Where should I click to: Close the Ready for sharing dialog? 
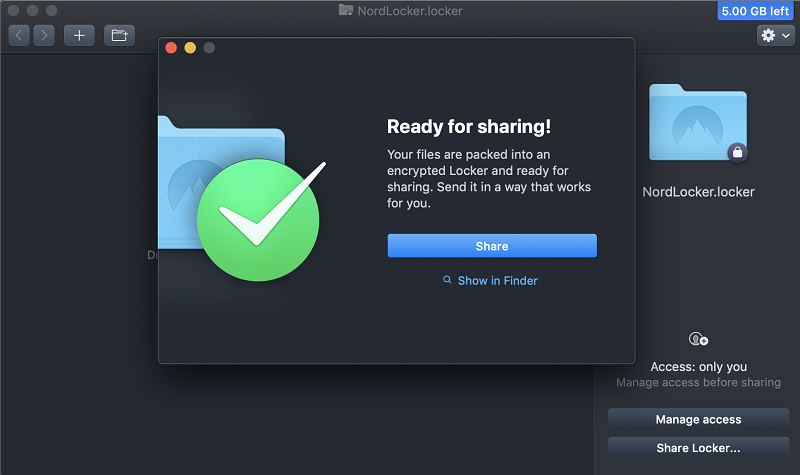[x=171, y=48]
